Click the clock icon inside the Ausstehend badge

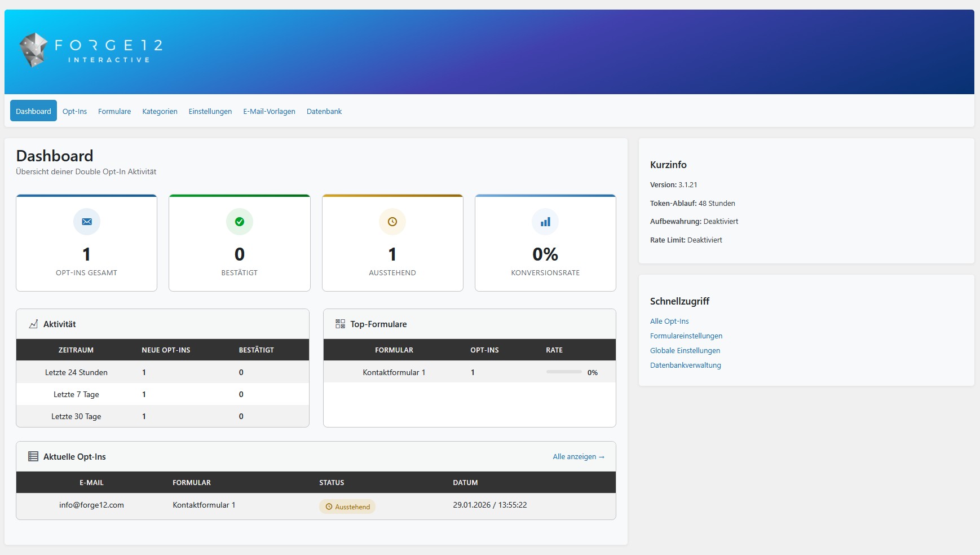(330, 506)
